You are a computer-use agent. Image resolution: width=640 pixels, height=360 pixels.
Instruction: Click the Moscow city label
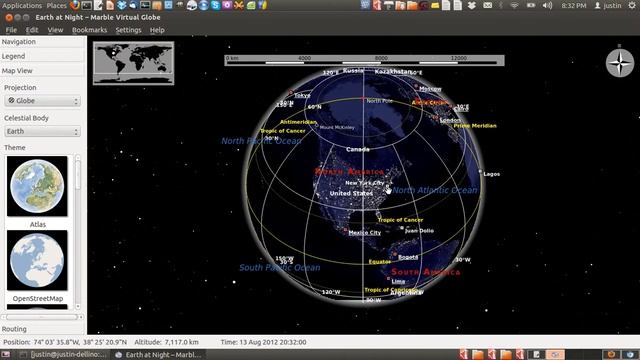point(430,89)
